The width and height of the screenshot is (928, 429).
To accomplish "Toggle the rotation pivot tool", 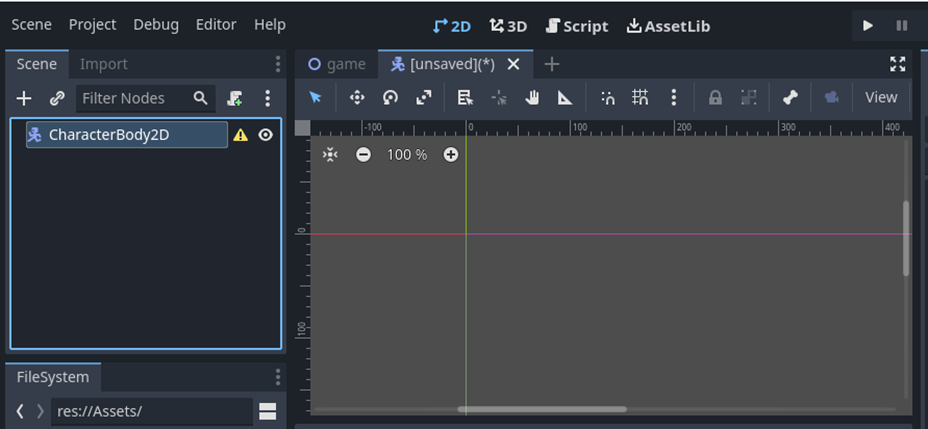I will [499, 98].
